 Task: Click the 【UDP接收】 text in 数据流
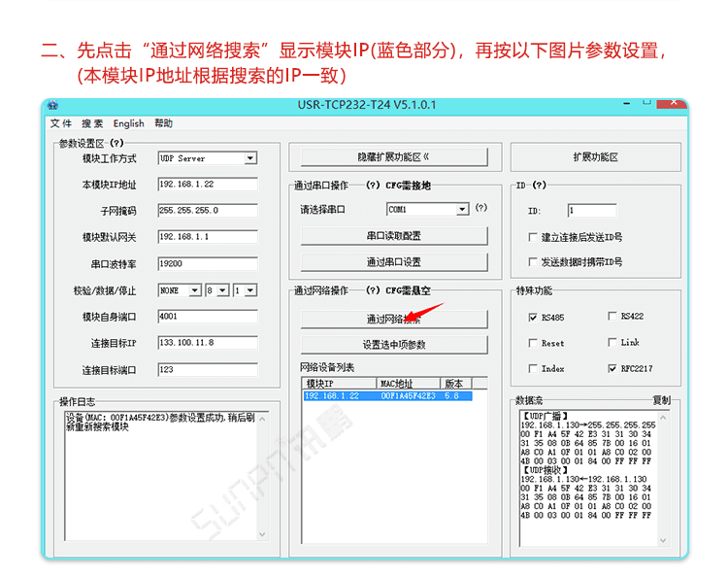point(546,470)
